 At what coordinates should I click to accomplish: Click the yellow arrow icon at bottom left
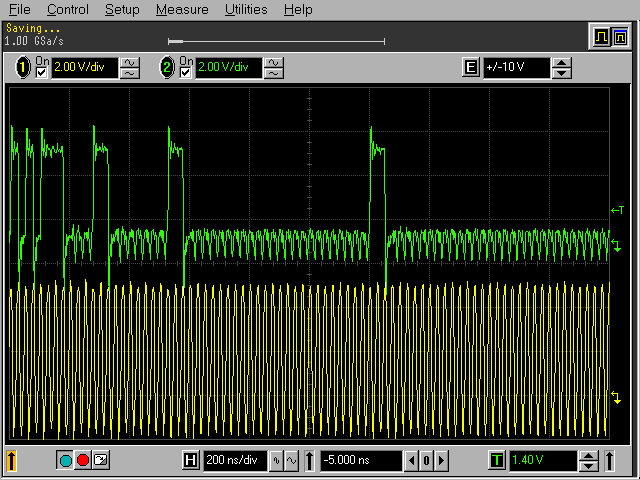[x=12, y=461]
